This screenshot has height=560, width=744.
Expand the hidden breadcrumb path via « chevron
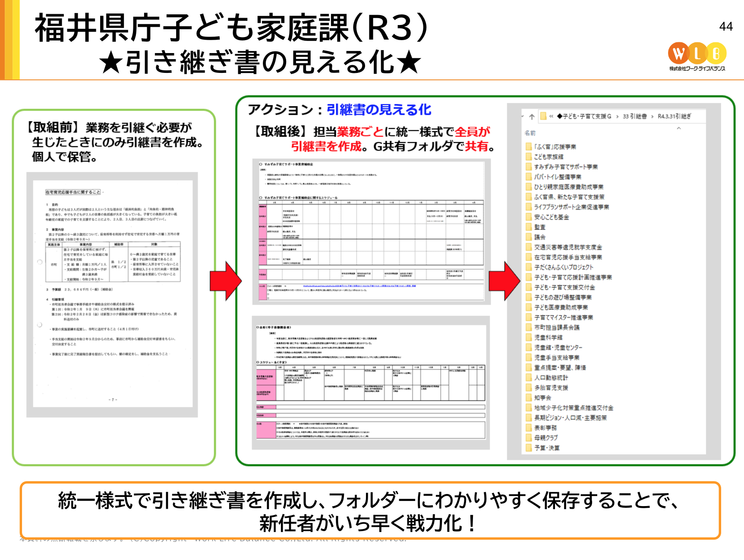point(551,116)
